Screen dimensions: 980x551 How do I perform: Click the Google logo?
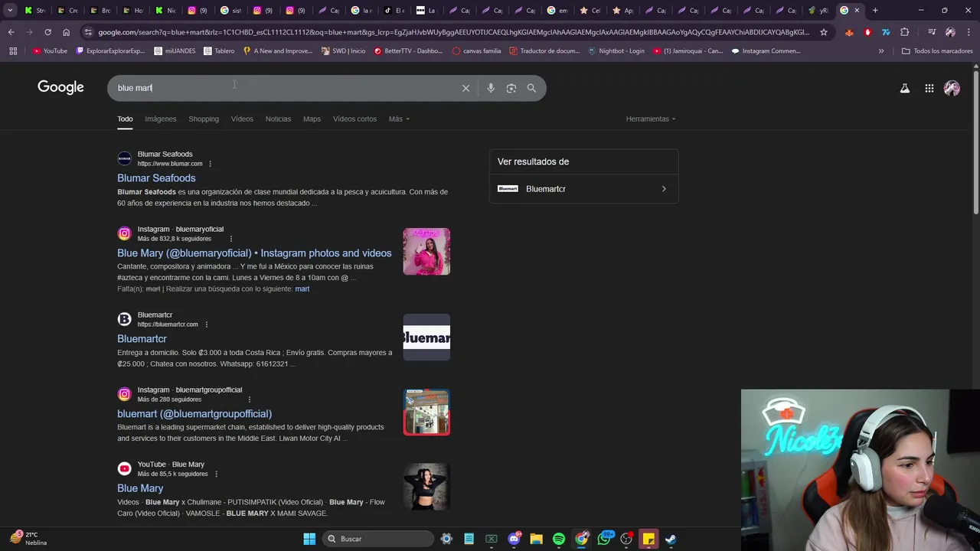[x=60, y=87]
